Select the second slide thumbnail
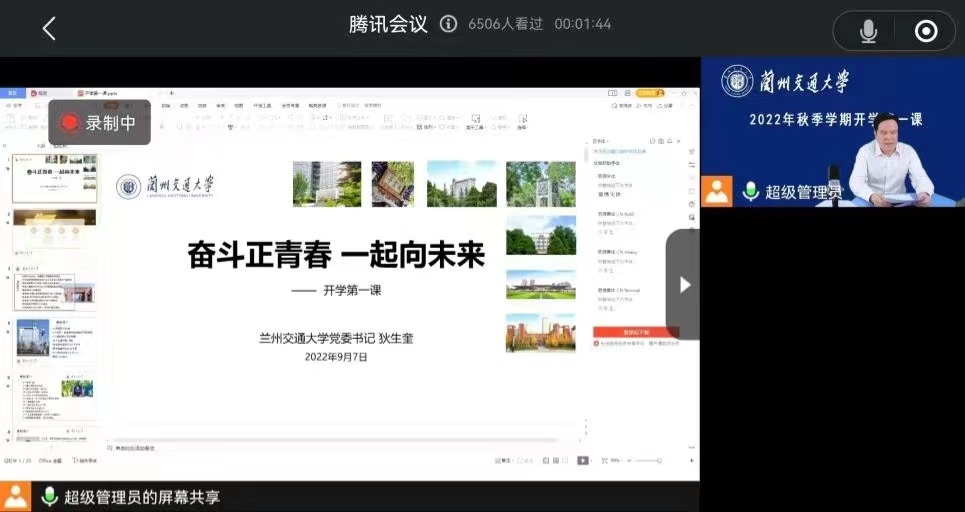The height and width of the screenshot is (512, 965). (55, 231)
